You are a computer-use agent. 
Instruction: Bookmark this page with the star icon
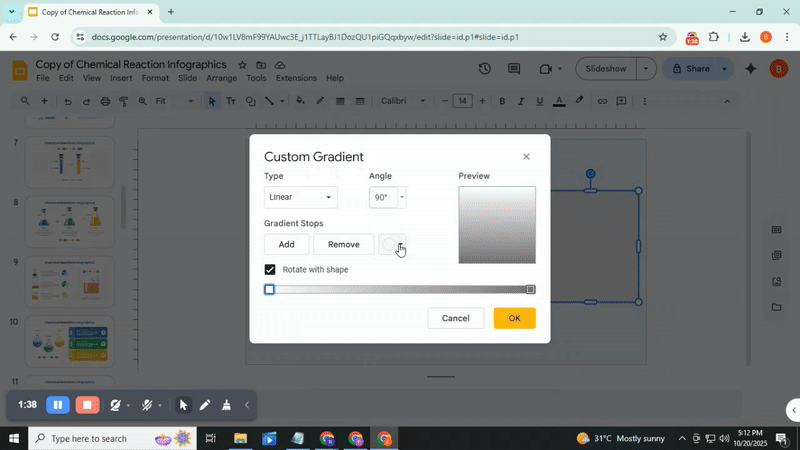(662, 37)
